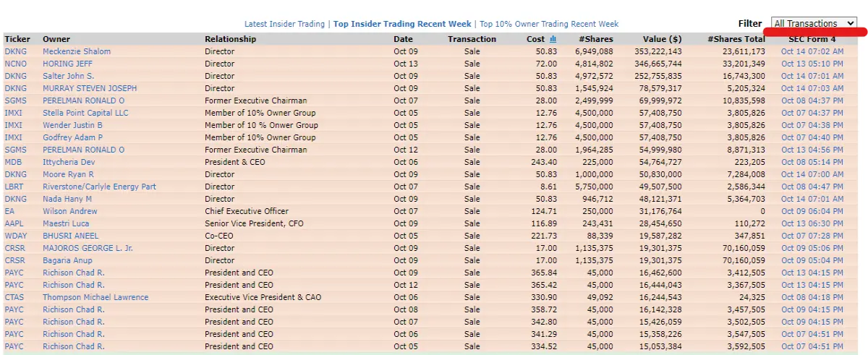Open owner Godfrey Adam P
The height and width of the screenshot is (355, 868).
point(72,137)
